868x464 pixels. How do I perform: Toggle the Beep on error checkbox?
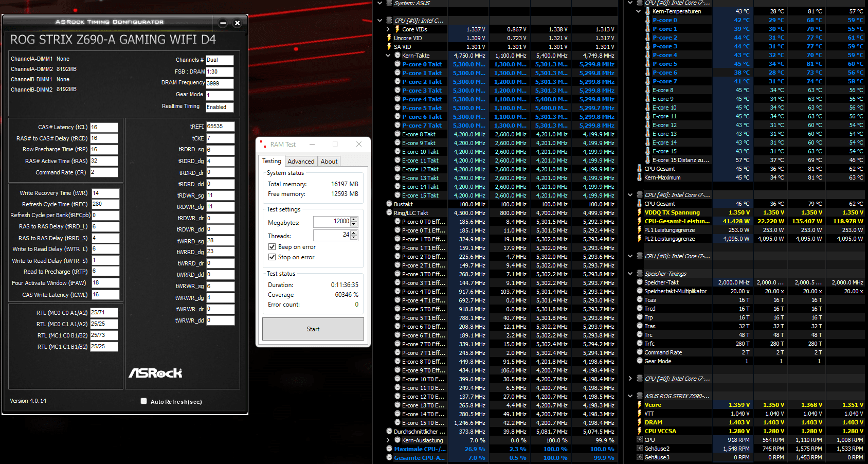coord(272,247)
